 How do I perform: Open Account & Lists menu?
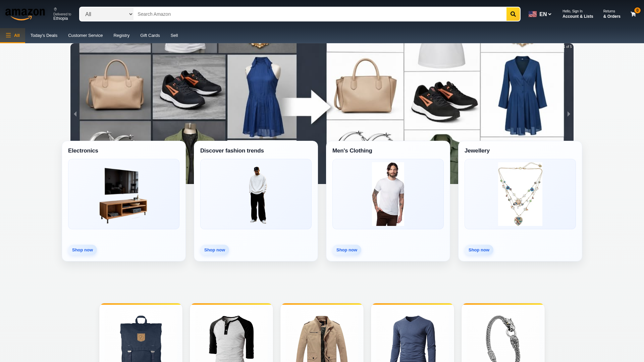click(x=578, y=14)
